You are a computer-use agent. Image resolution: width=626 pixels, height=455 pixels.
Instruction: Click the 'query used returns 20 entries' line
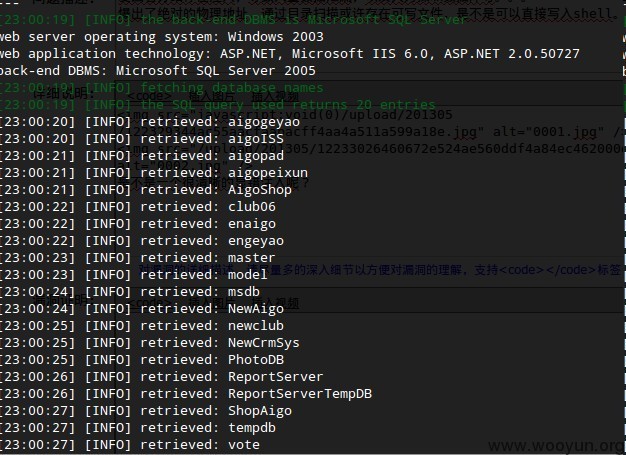[218, 105]
